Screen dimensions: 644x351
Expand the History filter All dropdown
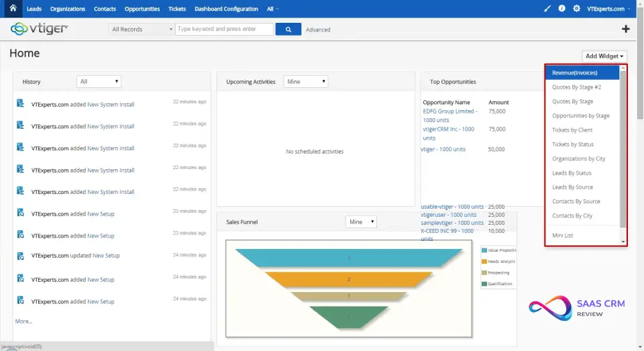99,81
